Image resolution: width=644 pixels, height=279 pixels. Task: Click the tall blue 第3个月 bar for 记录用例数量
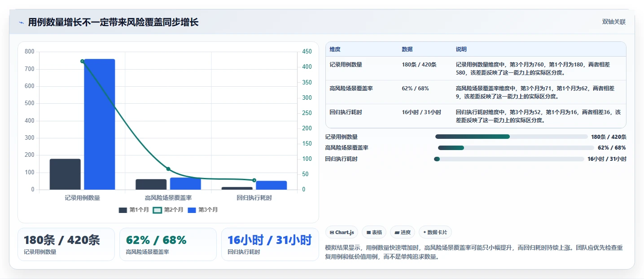[x=99, y=124]
